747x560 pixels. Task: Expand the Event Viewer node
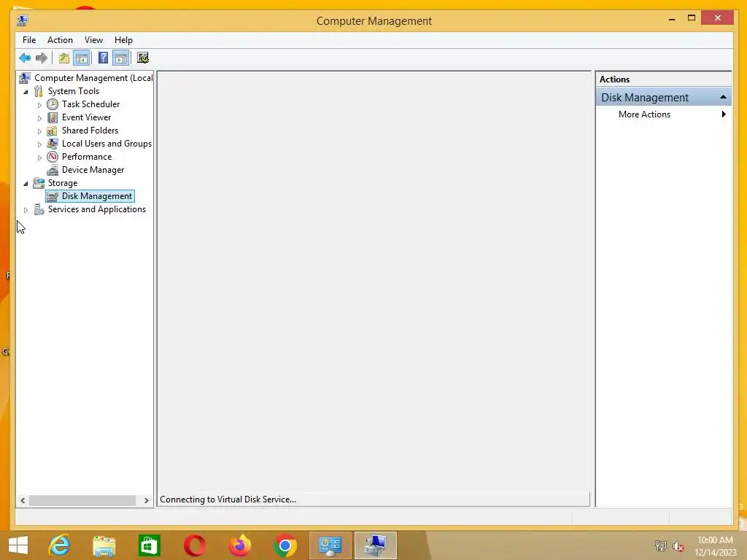39,117
